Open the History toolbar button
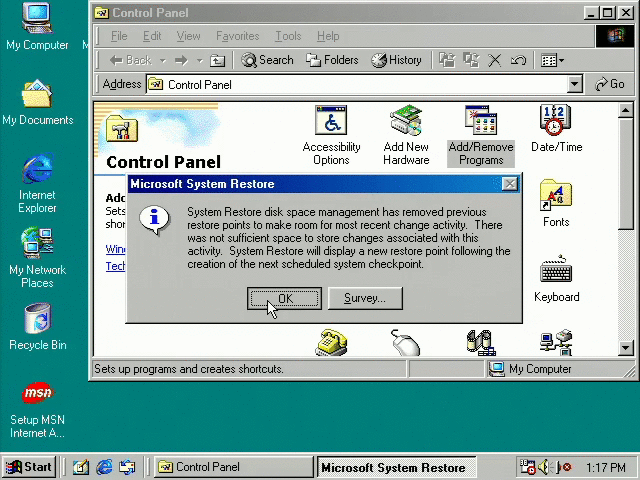640x480 pixels. point(396,60)
